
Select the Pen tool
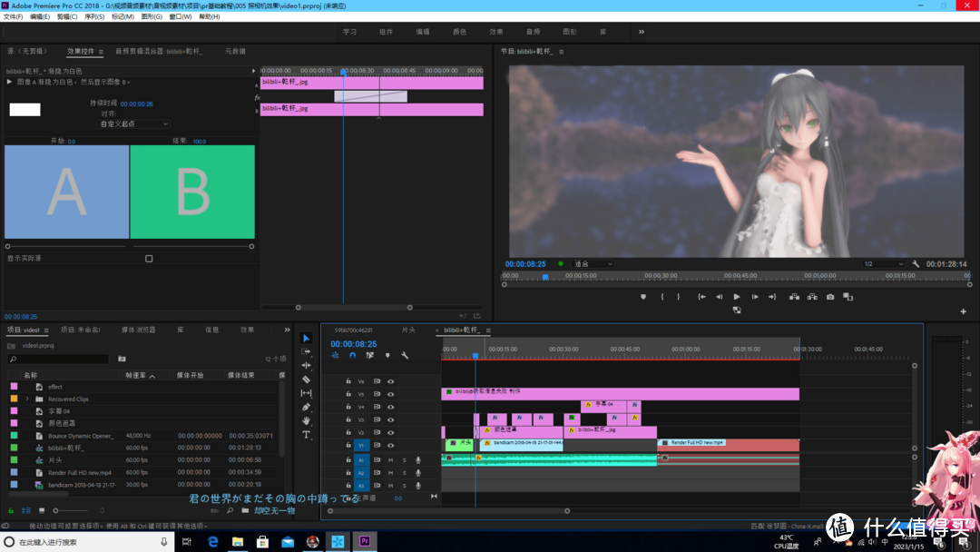coord(307,407)
